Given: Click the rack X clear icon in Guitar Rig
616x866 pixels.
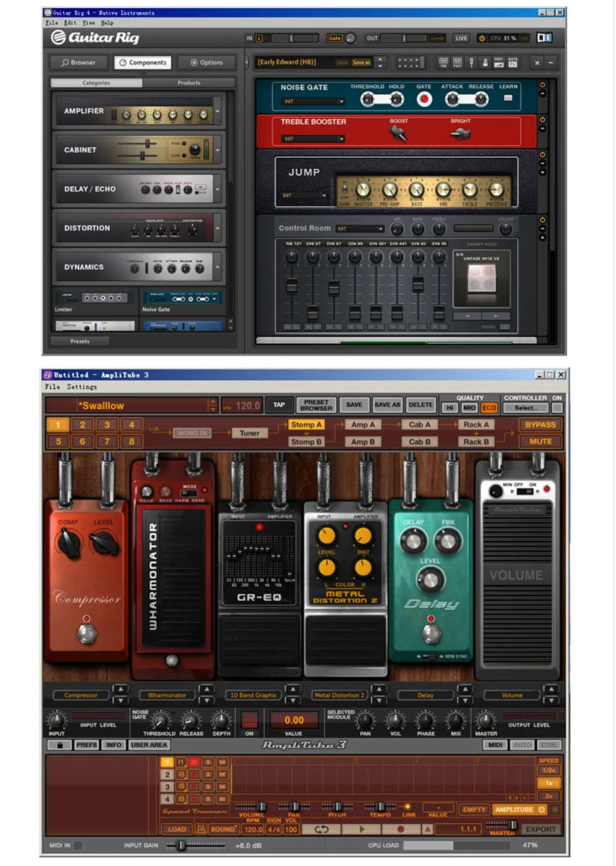Looking at the screenshot, I should (537, 63).
